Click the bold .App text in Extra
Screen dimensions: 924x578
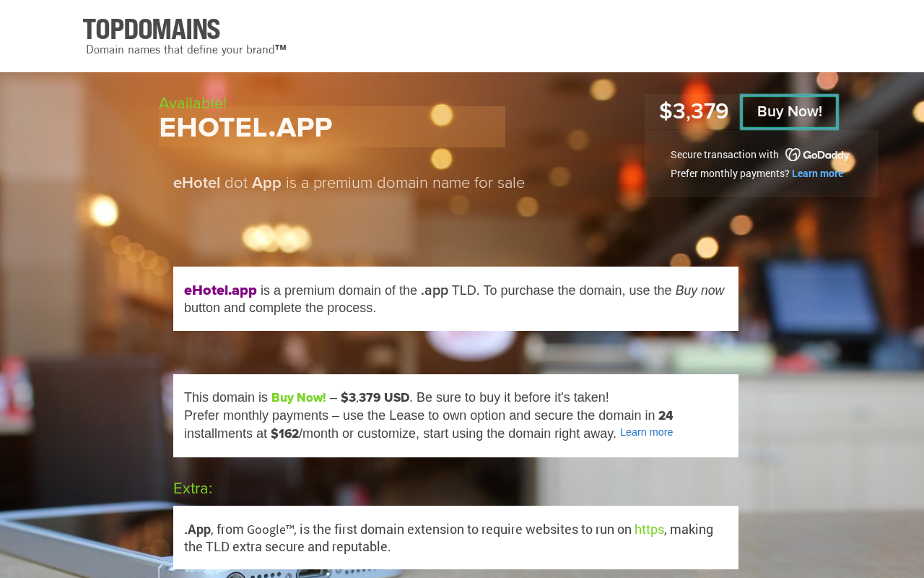197,530
